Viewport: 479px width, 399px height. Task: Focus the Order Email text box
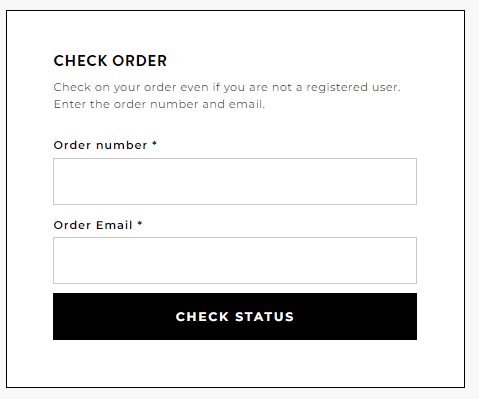coord(235,260)
